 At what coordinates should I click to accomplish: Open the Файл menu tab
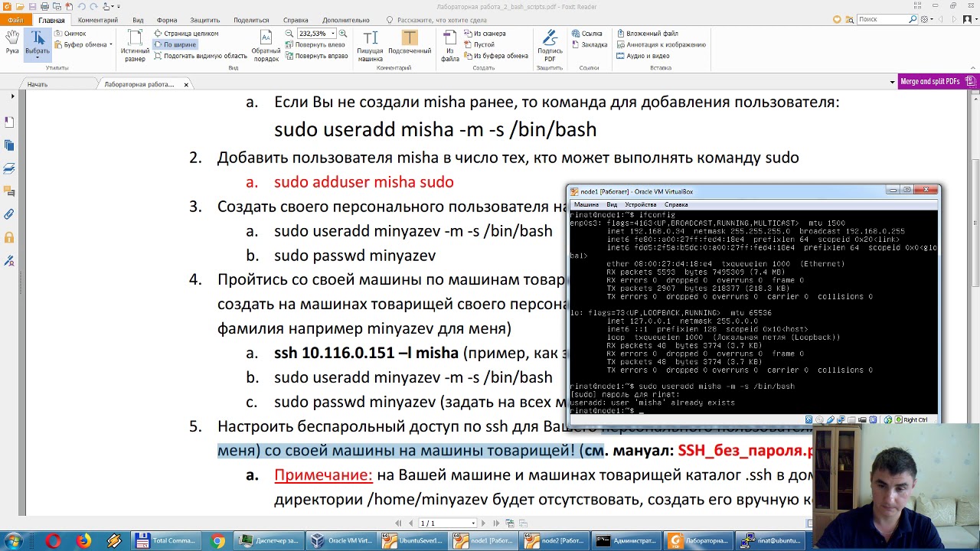pyautogui.click(x=15, y=20)
